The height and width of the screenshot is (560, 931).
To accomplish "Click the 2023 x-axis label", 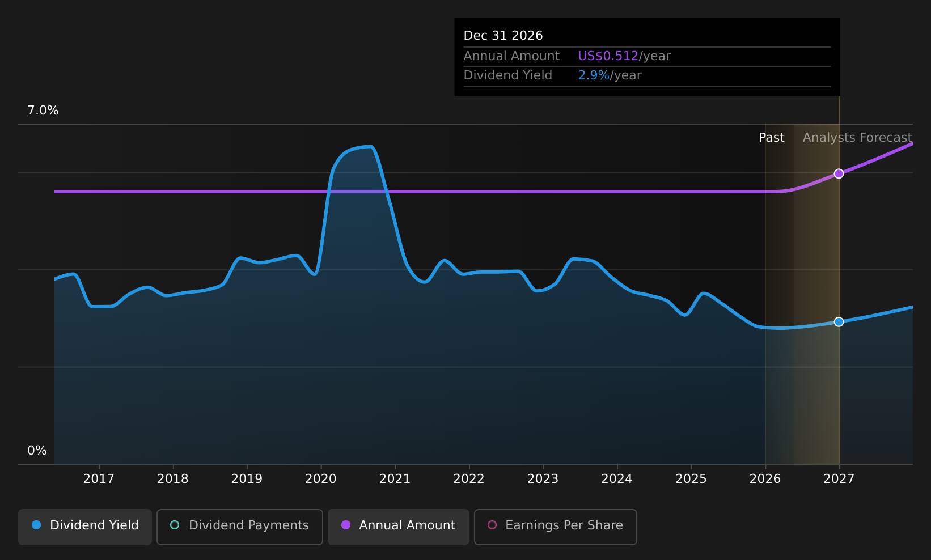I will [543, 479].
